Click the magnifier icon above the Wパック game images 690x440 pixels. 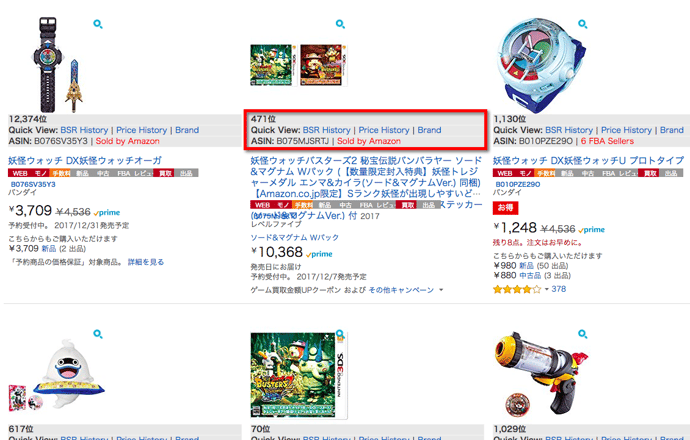(340, 24)
